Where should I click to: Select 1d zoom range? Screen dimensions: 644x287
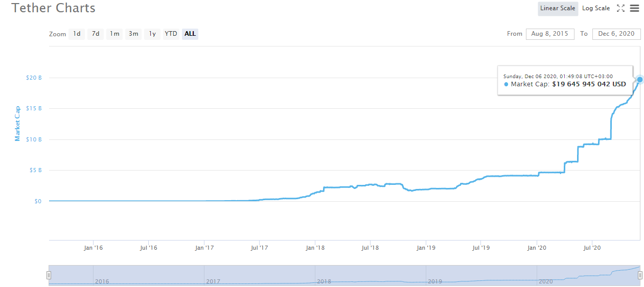pyautogui.click(x=77, y=34)
